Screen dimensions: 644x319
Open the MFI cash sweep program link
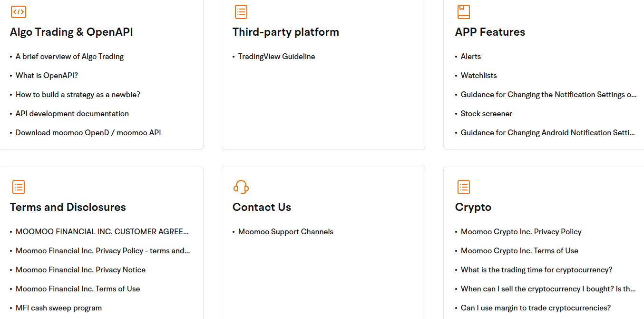(x=59, y=308)
